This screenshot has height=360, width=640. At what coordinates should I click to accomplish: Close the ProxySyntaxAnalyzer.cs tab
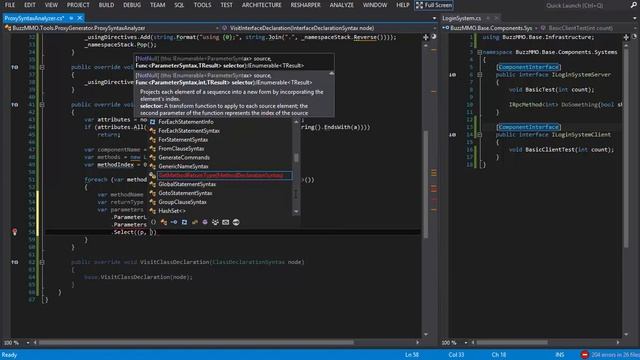click(x=80, y=18)
